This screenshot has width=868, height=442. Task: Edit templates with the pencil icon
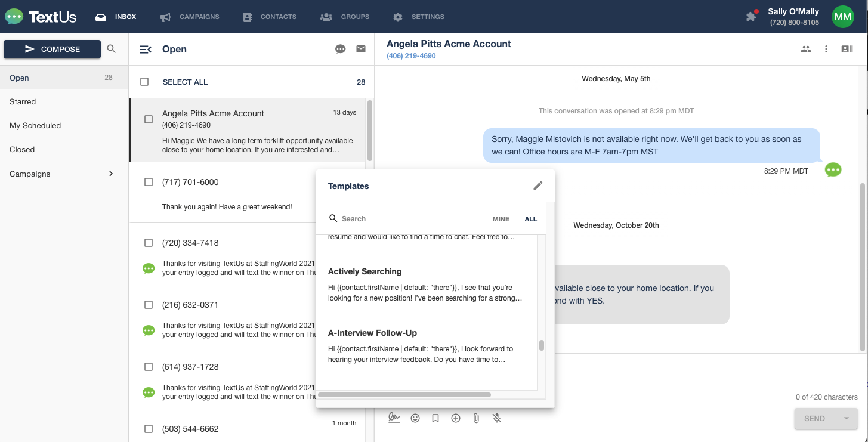pos(538,186)
